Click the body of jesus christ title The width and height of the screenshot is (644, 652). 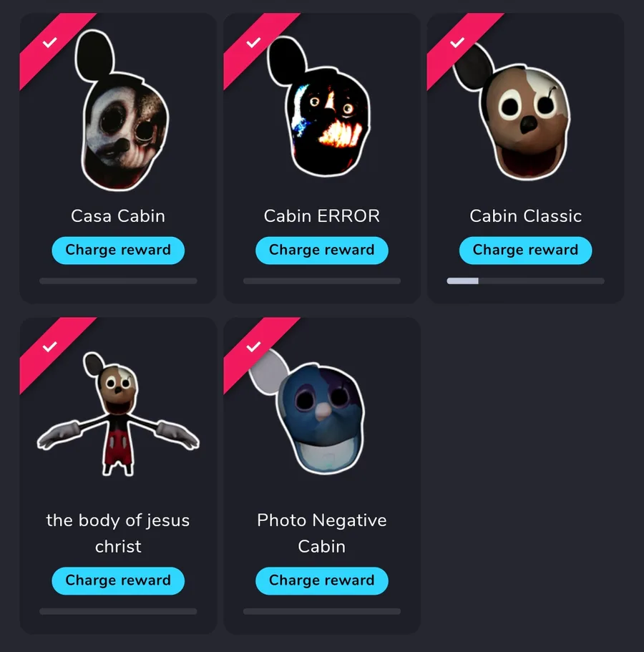[118, 533]
